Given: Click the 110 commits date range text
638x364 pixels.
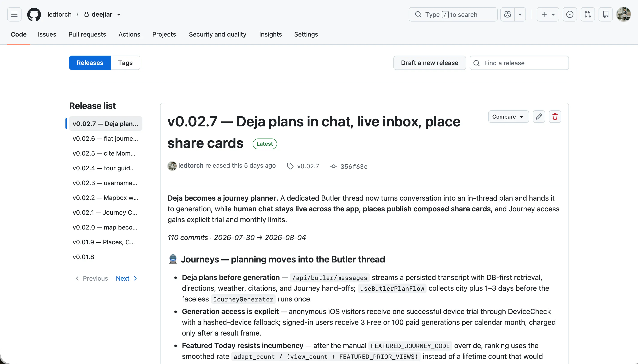Looking at the screenshot, I should pyautogui.click(x=237, y=238).
